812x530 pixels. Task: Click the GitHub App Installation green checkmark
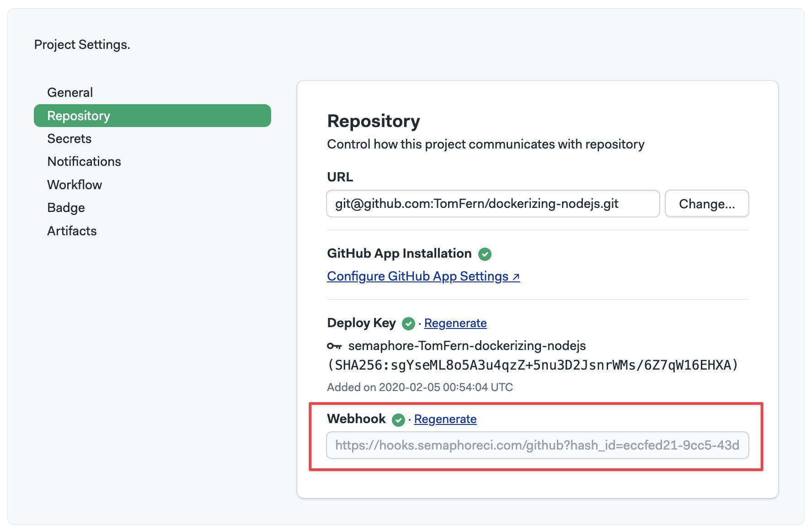tap(485, 254)
